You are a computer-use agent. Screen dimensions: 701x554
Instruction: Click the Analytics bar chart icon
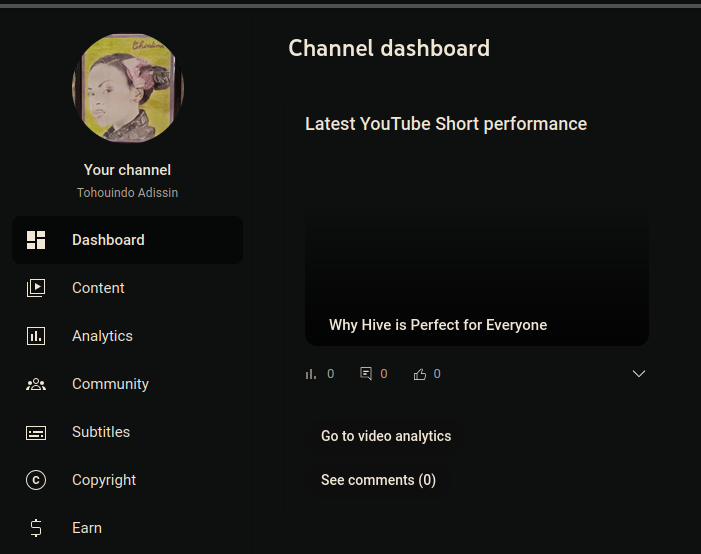36,336
